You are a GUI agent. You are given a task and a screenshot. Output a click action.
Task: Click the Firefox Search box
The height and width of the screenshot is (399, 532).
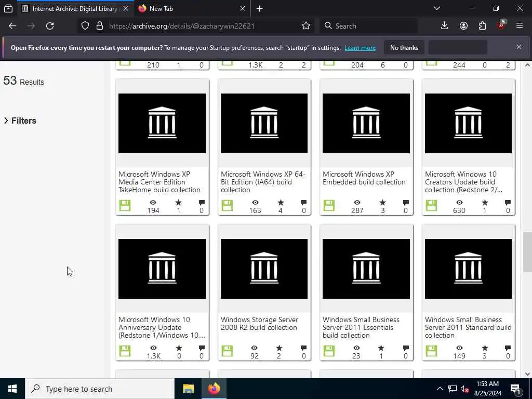pyautogui.click(x=368, y=26)
